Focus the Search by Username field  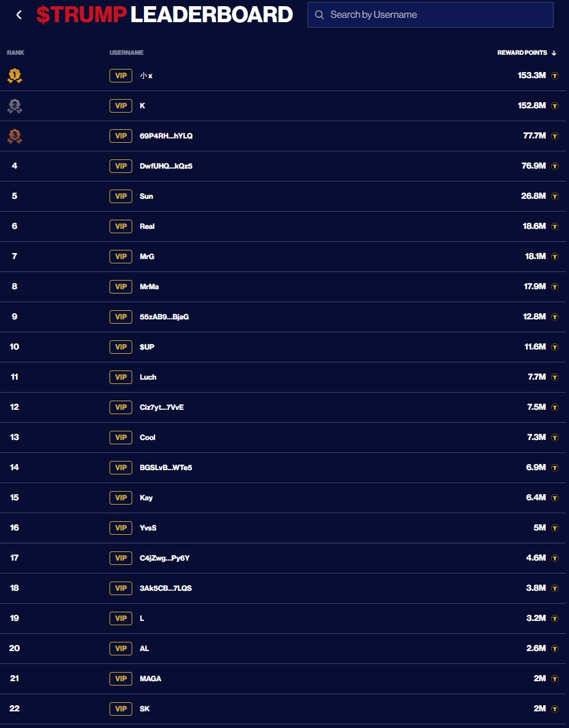pos(437,15)
